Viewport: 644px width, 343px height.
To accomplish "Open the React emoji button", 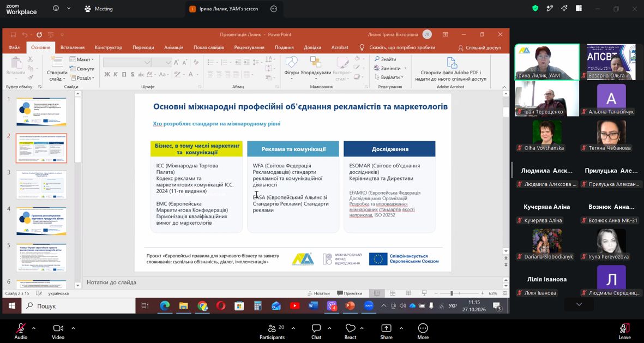I will pos(350,331).
